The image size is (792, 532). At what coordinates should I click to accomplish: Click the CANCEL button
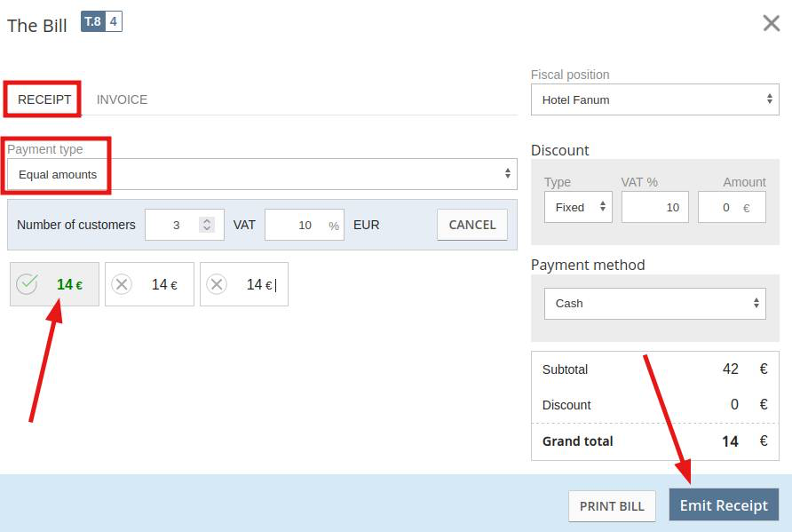point(472,225)
